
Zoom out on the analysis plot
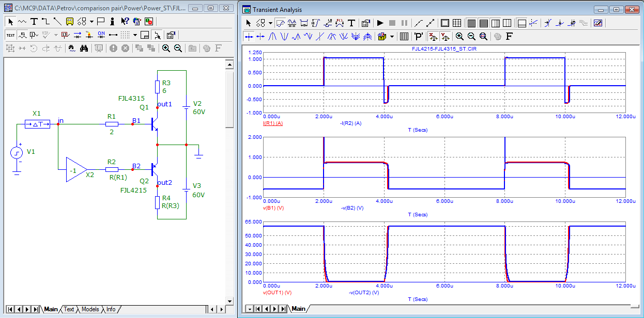(471, 37)
